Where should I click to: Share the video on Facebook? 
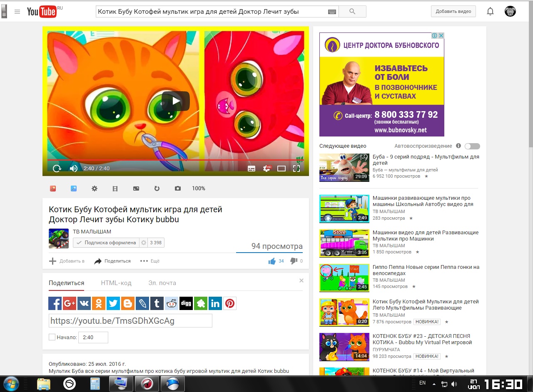(55, 303)
